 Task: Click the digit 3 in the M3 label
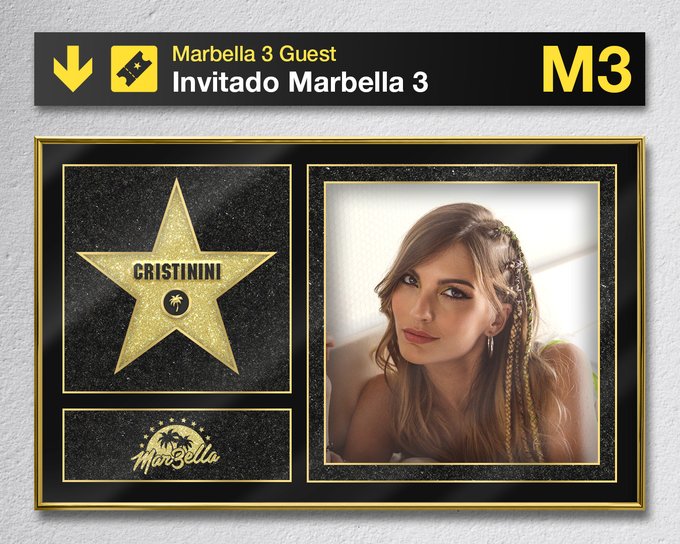click(611, 69)
